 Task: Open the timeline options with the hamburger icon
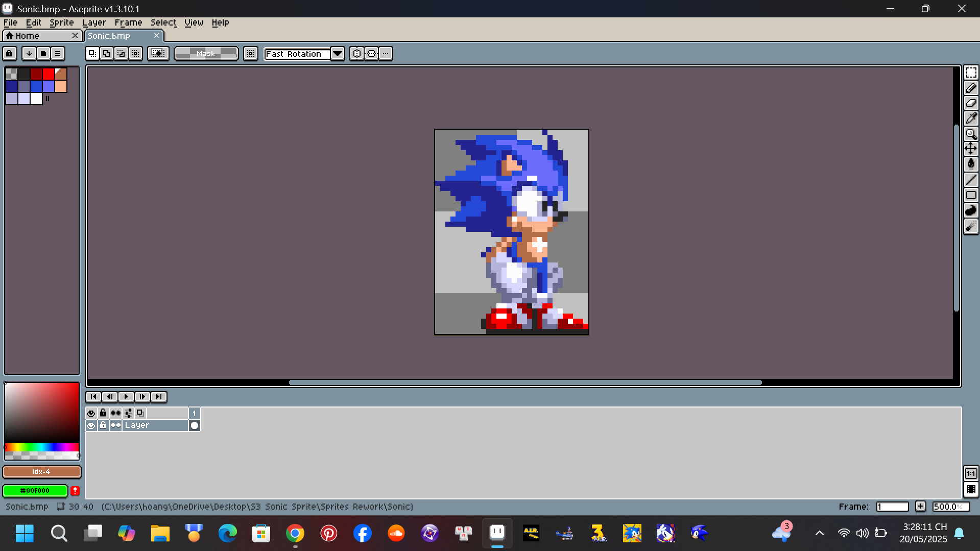pos(58,54)
